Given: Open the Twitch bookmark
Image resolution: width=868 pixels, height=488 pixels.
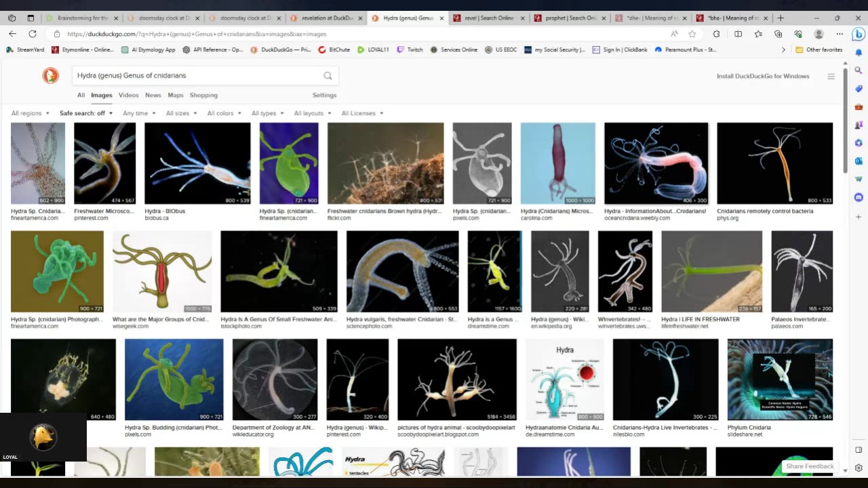Looking at the screenshot, I should [x=410, y=49].
